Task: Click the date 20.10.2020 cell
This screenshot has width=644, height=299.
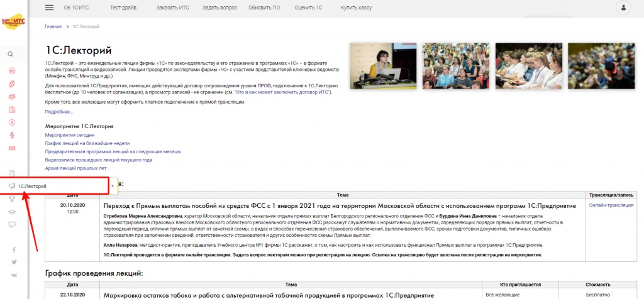Action: pos(72,205)
